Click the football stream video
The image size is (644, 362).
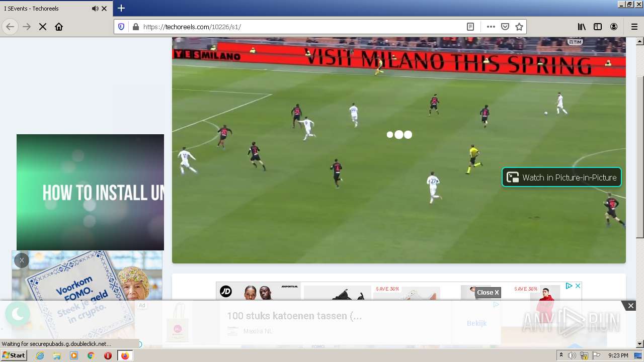point(399,150)
